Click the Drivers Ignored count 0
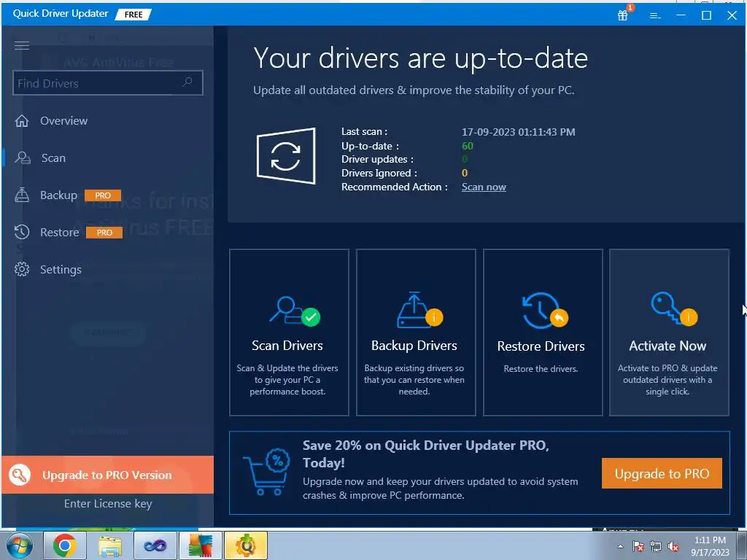Screen dimensions: 747x560 465,174
